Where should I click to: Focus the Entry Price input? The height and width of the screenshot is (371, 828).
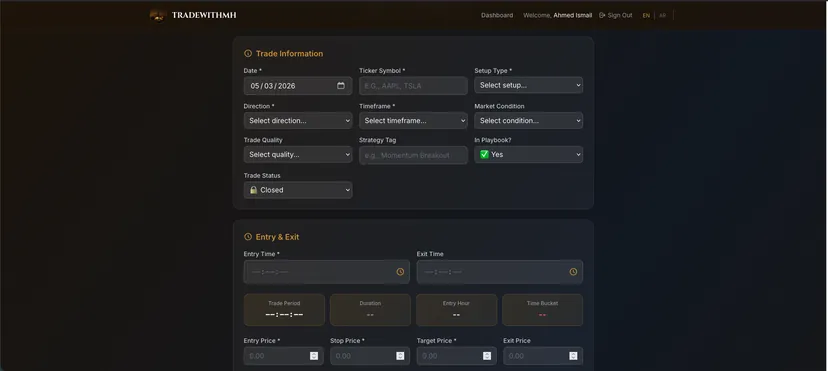[284, 356]
